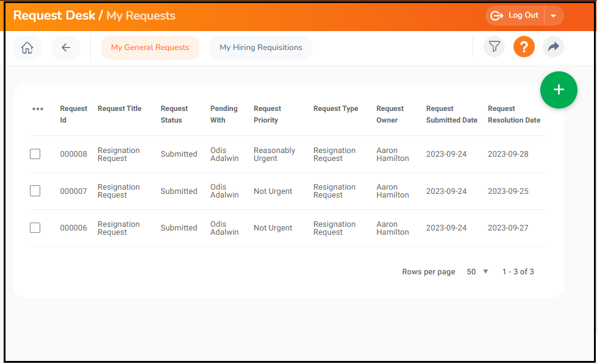Viewport: 597px width, 364px height.
Task: Click the orange Help question mark icon
Action: coord(524,46)
